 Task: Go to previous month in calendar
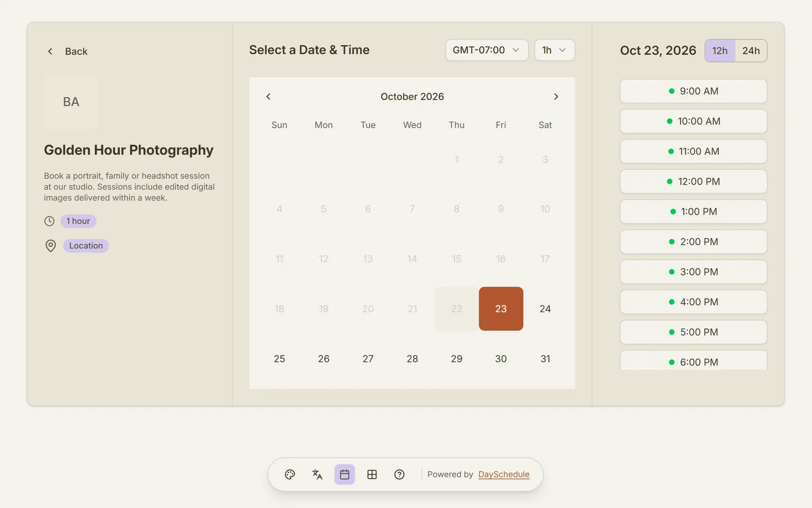coord(268,97)
